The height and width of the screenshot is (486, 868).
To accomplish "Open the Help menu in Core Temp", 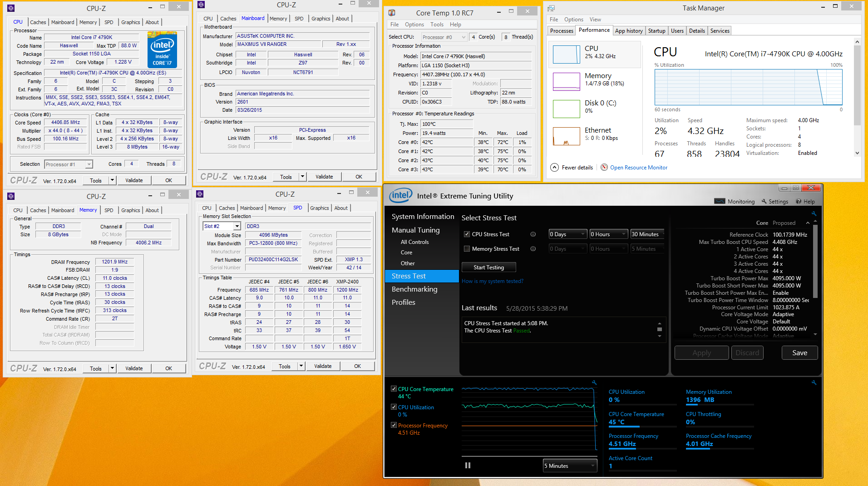I will pyautogui.click(x=455, y=25).
